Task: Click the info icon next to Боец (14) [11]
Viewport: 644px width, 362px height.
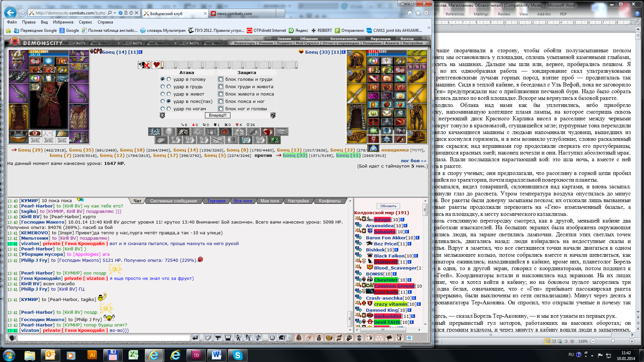Action: click(141, 52)
